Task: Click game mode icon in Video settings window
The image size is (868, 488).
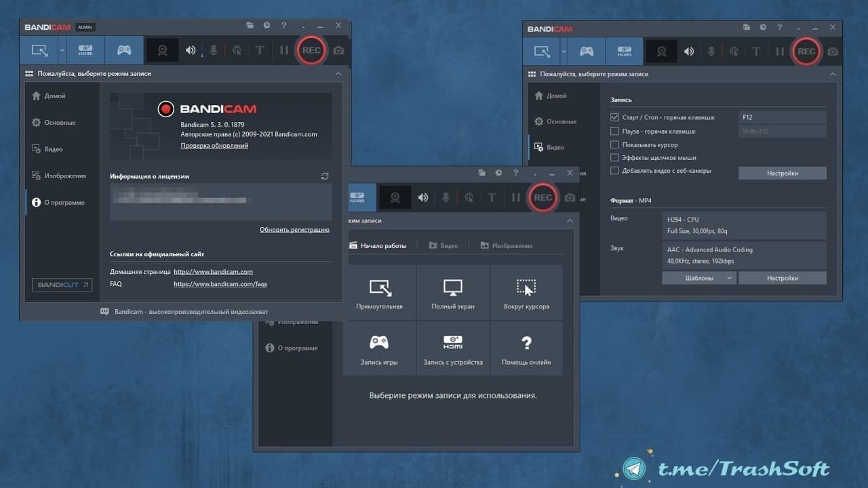Action: point(586,52)
